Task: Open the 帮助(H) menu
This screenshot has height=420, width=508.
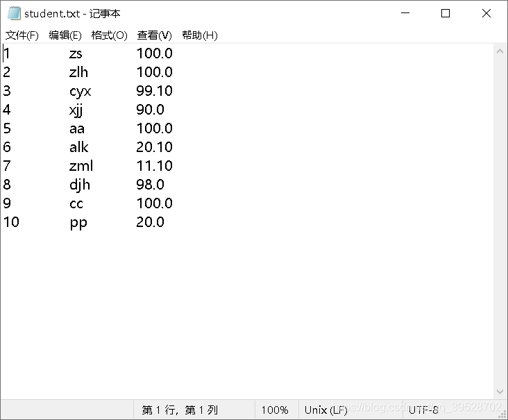Action: tap(199, 35)
